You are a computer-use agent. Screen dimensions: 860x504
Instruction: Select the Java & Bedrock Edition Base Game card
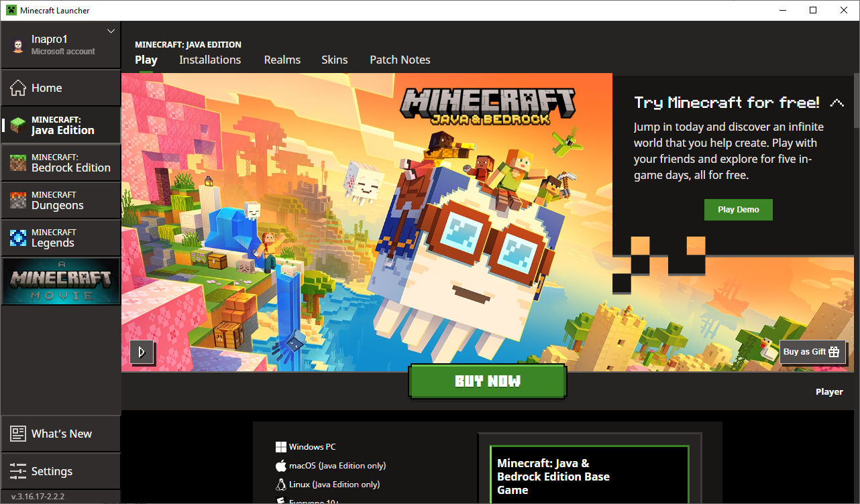pos(590,475)
